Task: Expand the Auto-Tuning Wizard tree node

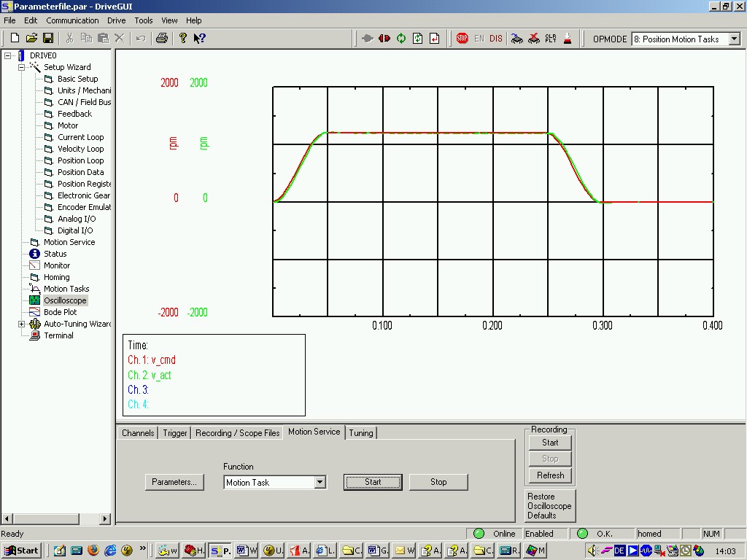Action: tap(22, 324)
